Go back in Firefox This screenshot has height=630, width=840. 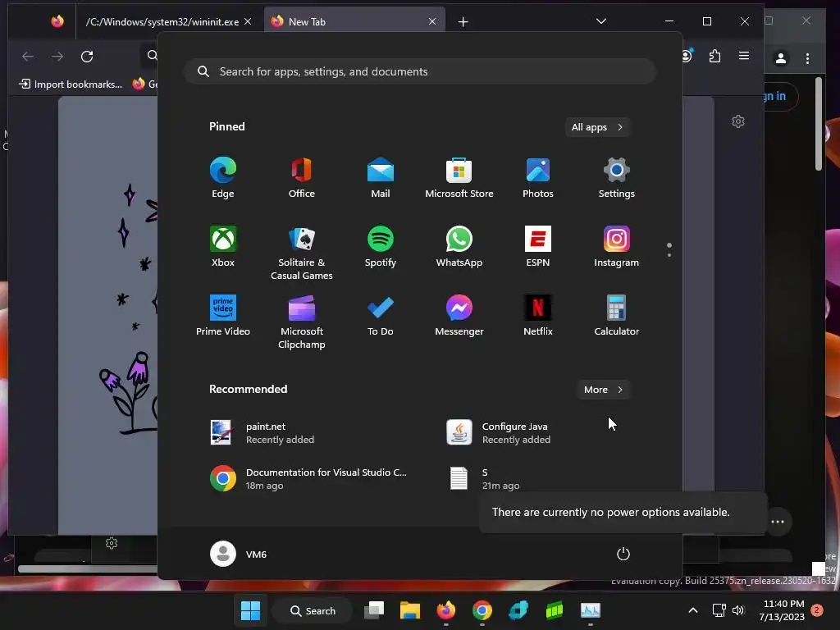click(x=28, y=57)
